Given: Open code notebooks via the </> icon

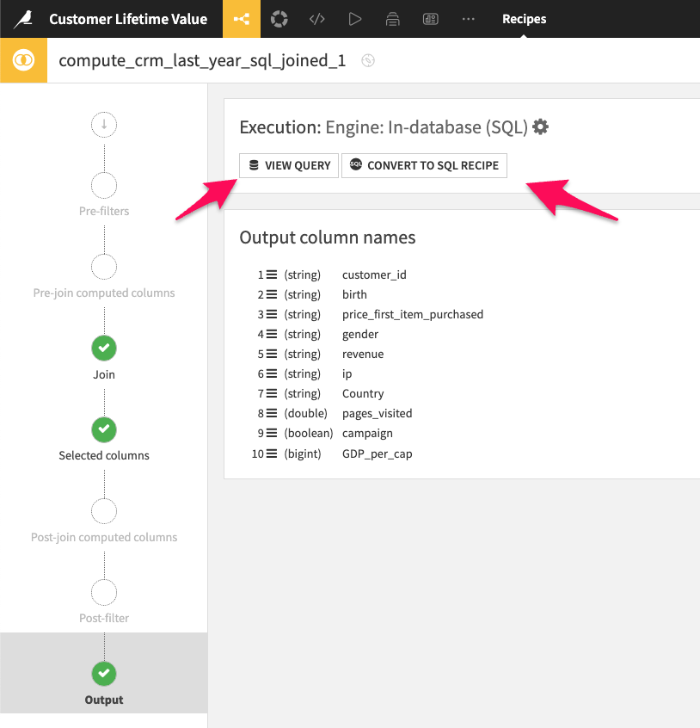Looking at the screenshot, I should click(x=316, y=18).
